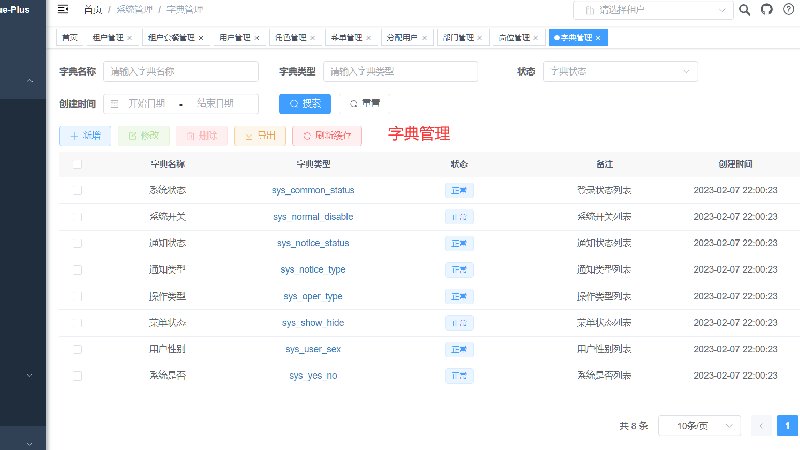Click the 新增 add button
Viewport: 800px width, 450px height.
(x=85, y=136)
